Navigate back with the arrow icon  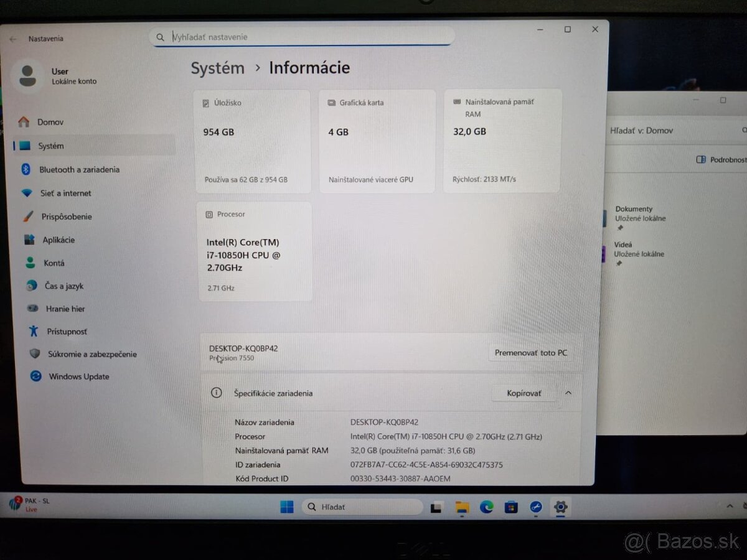pos(12,38)
